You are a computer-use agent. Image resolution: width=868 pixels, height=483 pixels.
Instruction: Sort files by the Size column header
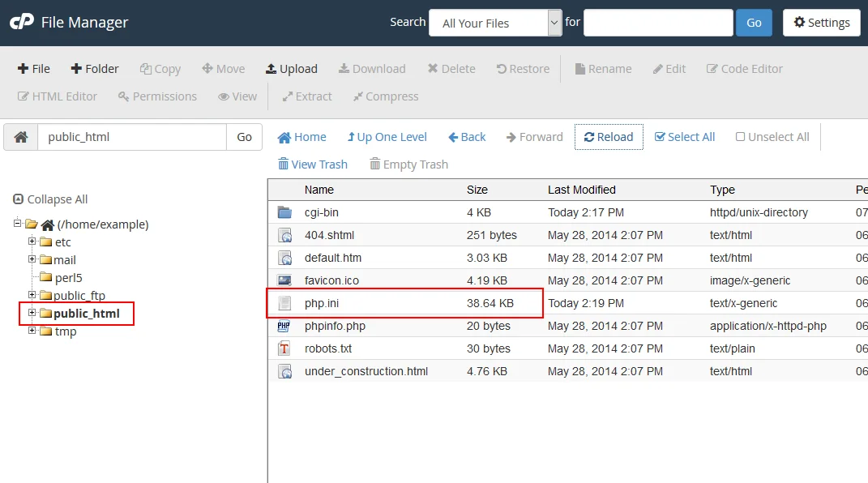pyautogui.click(x=477, y=190)
